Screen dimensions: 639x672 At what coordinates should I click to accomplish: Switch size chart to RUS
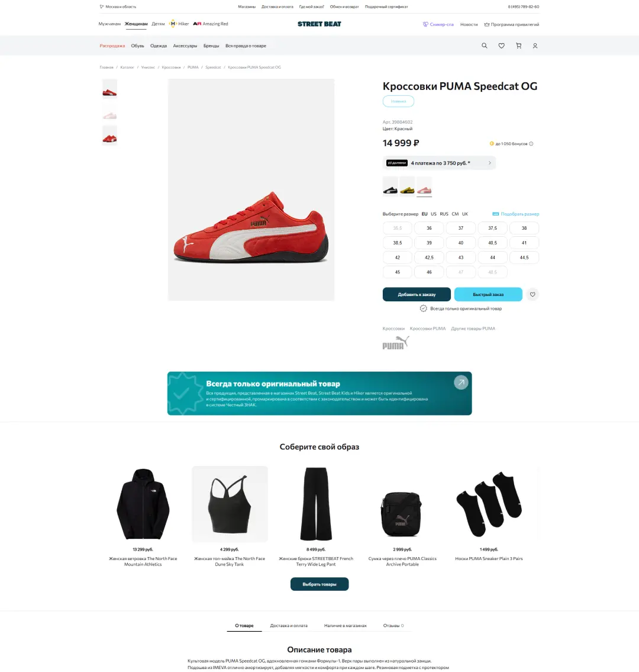pos(444,214)
